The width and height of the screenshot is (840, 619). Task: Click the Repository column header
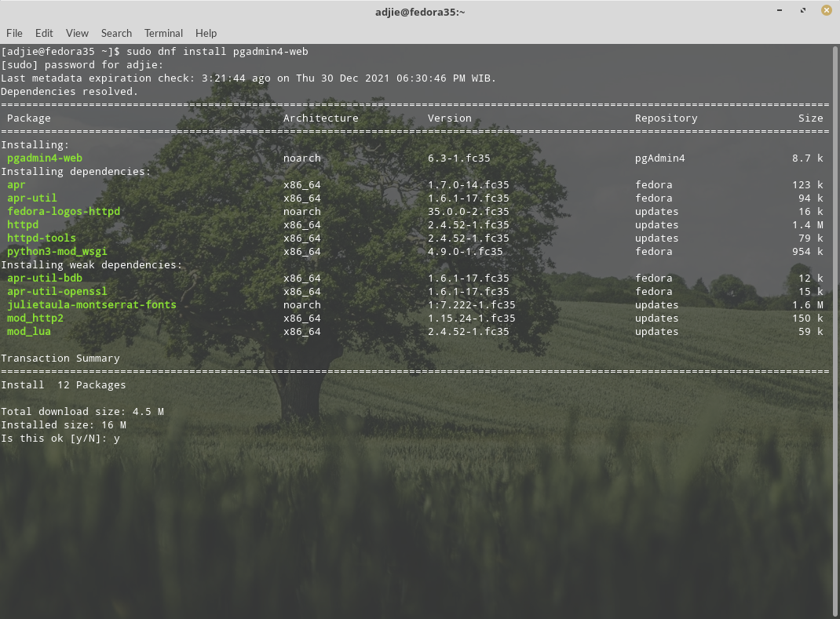[x=667, y=118]
